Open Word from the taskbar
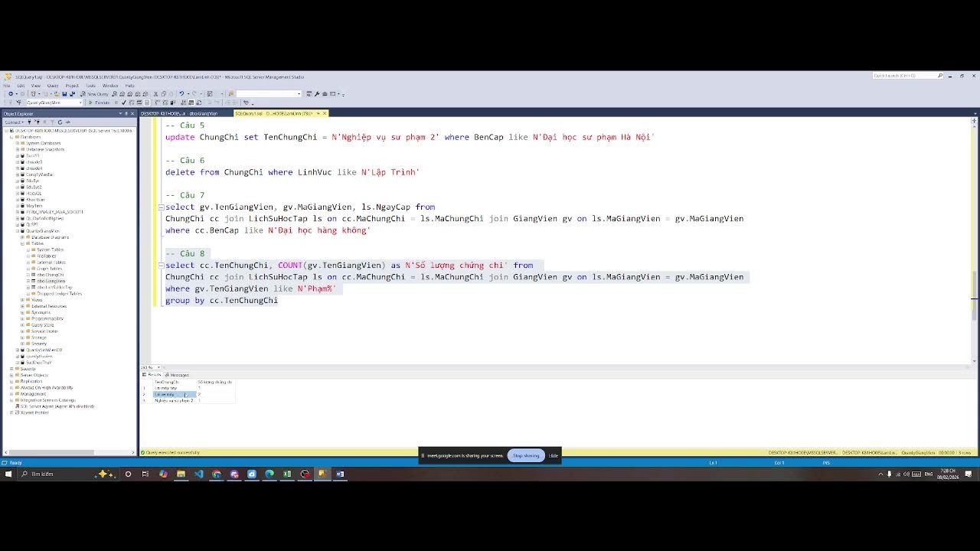This screenshot has height=551, width=980. click(340, 474)
